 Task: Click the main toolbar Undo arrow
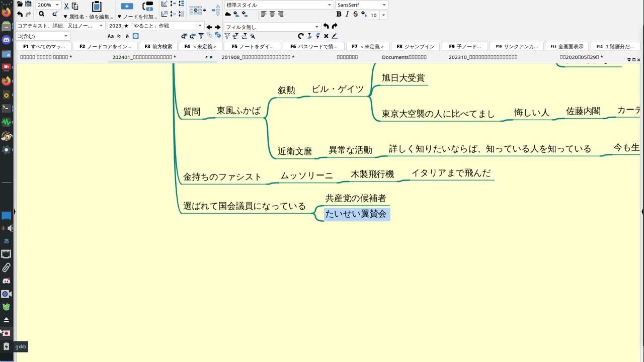pyautogui.click(x=20, y=14)
